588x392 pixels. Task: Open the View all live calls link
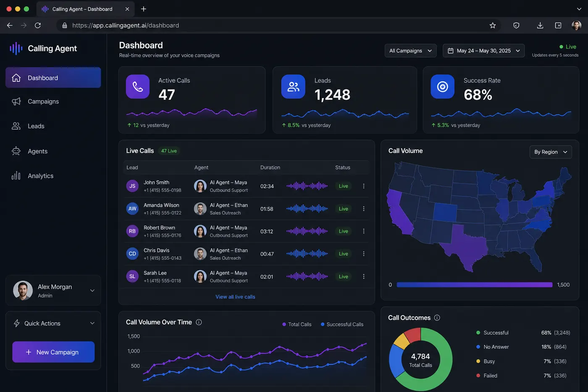tap(235, 297)
